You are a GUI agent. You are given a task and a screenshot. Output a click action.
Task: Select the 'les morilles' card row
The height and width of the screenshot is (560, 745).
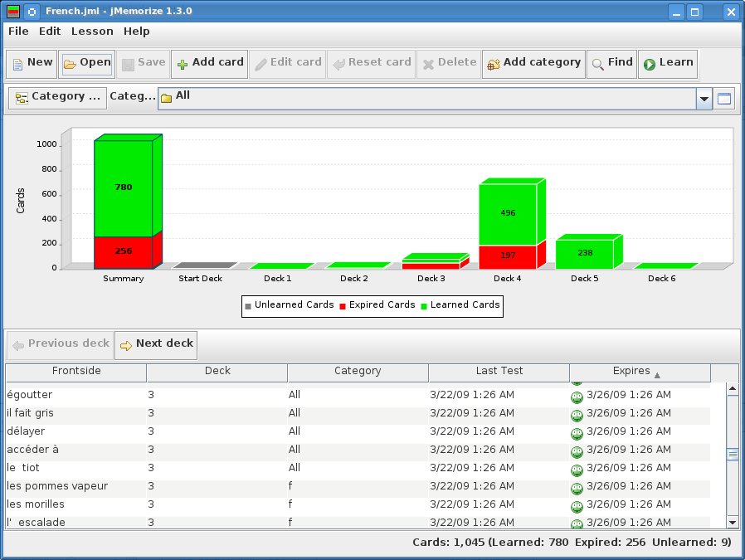[x=358, y=504]
